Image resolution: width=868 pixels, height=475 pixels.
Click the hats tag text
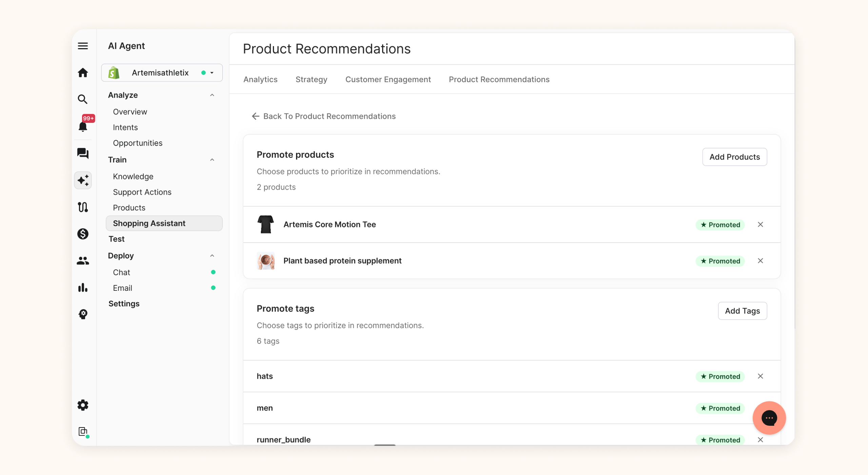(264, 376)
